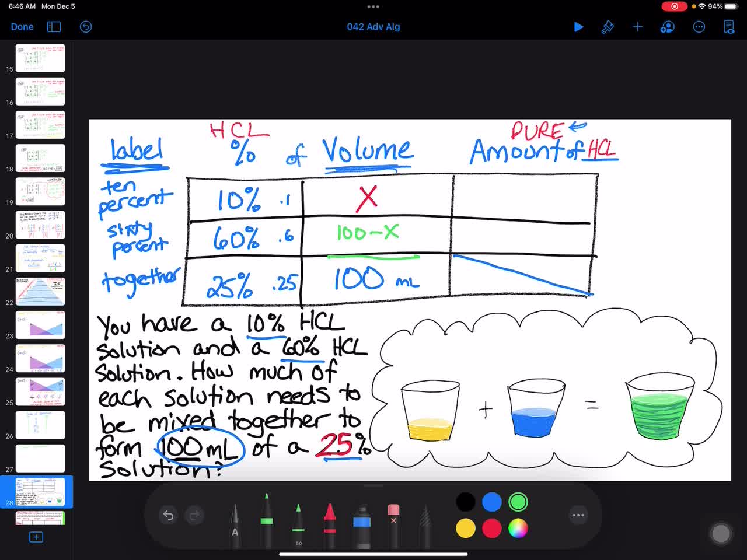747x560 pixels.
Task: Tap the Done button
Action: point(22,27)
